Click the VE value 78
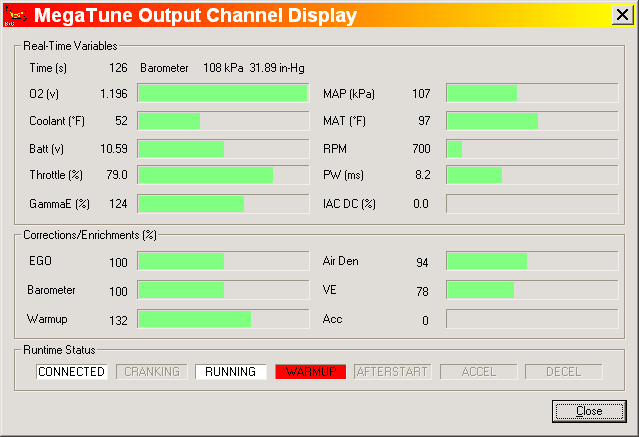The height and width of the screenshot is (437, 639). 422,291
